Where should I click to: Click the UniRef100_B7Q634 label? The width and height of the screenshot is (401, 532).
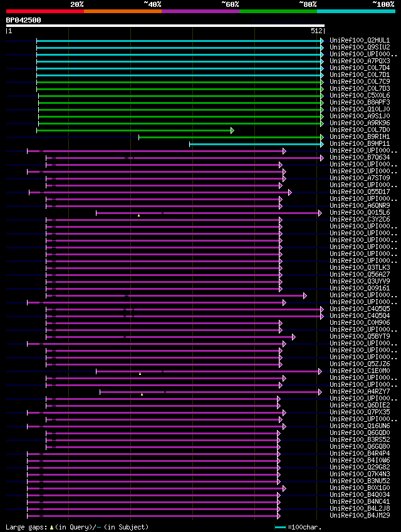point(360,158)
